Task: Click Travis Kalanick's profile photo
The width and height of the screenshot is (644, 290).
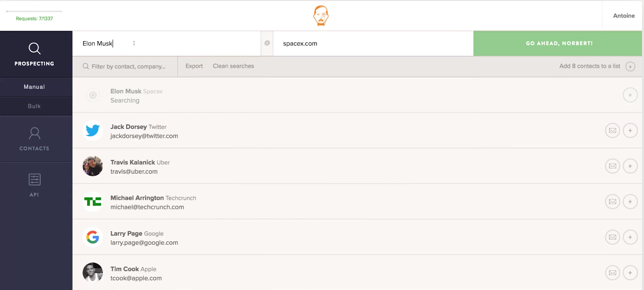Action: (92, 166)
